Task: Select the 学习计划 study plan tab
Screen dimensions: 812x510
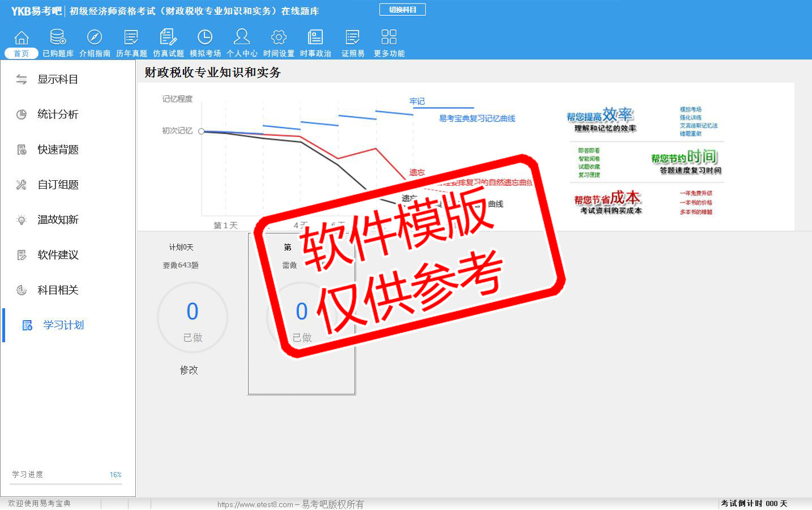Action: (x=63, y=325)
